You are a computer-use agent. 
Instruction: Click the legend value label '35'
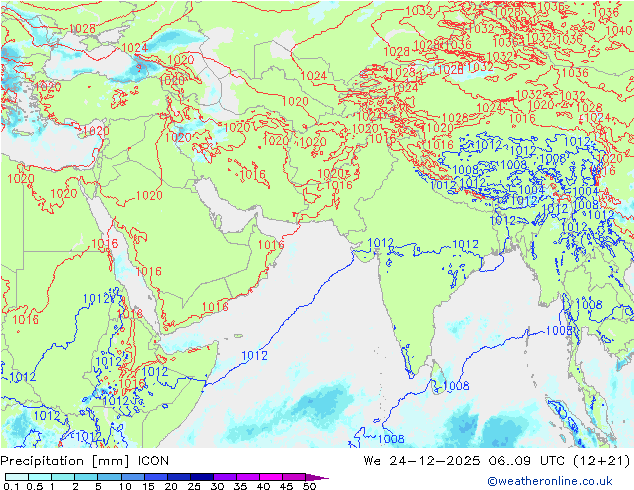(x=240, y=486)
